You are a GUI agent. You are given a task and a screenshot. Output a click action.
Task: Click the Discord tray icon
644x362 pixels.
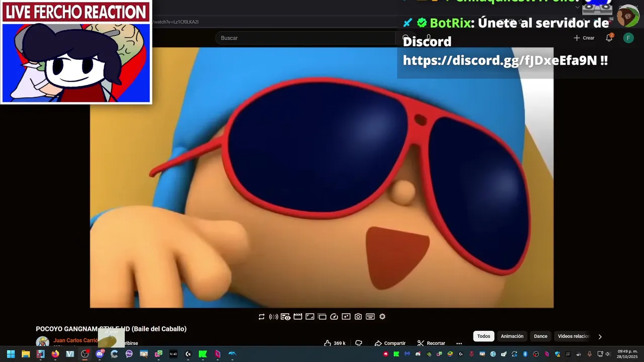pos(418,354)
